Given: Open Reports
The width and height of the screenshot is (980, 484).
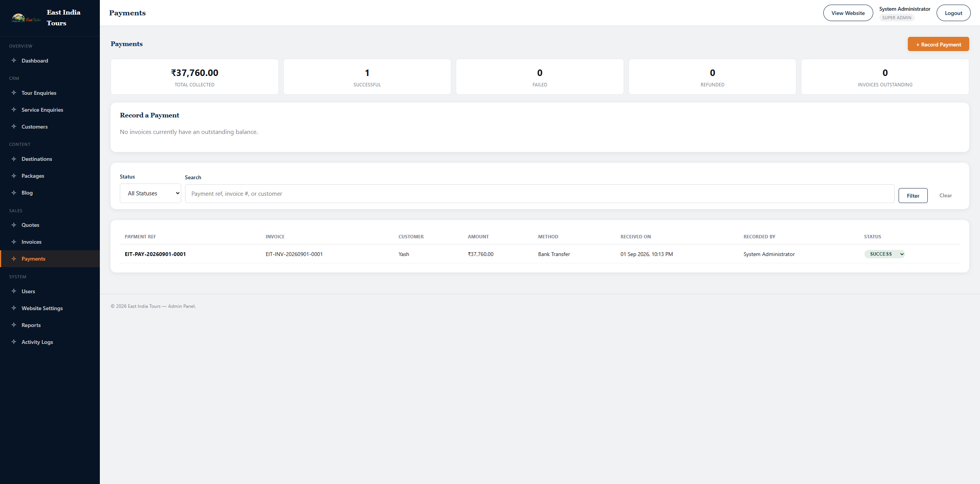Looking at the screenshot, I should point(50,325).
